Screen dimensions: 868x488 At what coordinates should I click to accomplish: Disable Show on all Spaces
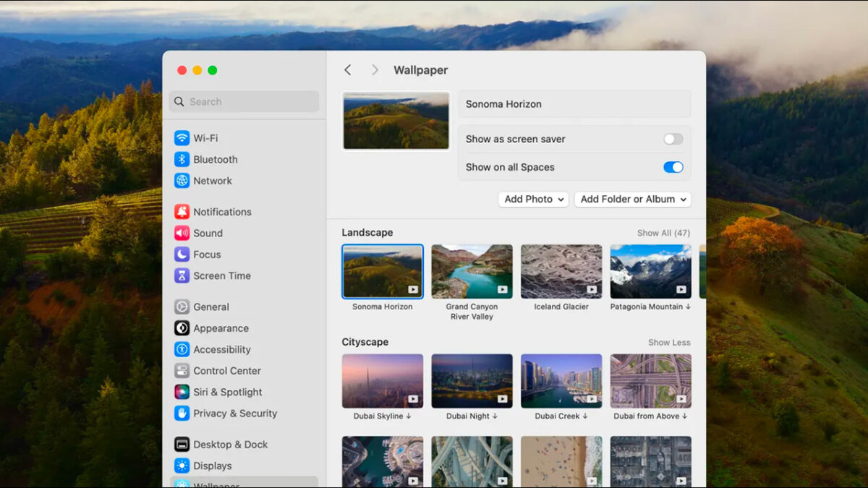(x=673, y=167)
